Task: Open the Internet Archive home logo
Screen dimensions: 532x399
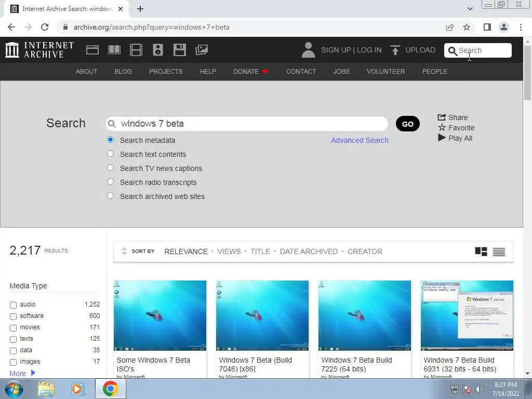Action: [x=39, y=50]
